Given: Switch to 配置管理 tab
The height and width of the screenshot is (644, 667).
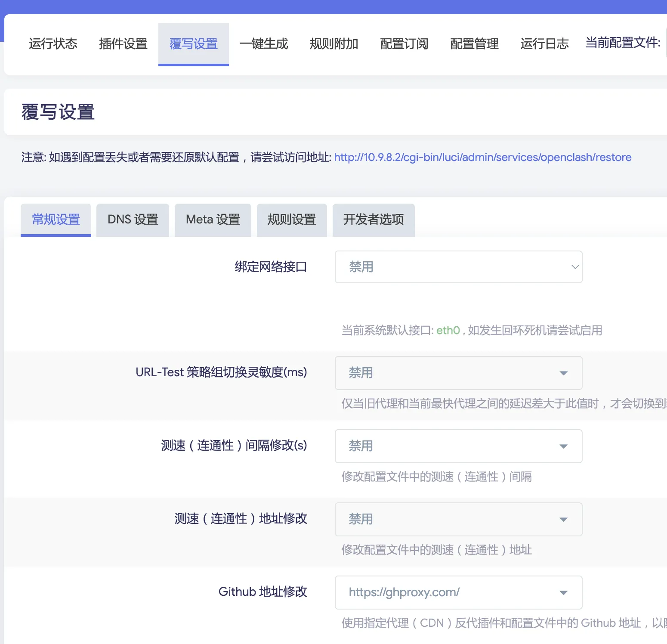Looking at the screenshot, I should pos(474,44).
